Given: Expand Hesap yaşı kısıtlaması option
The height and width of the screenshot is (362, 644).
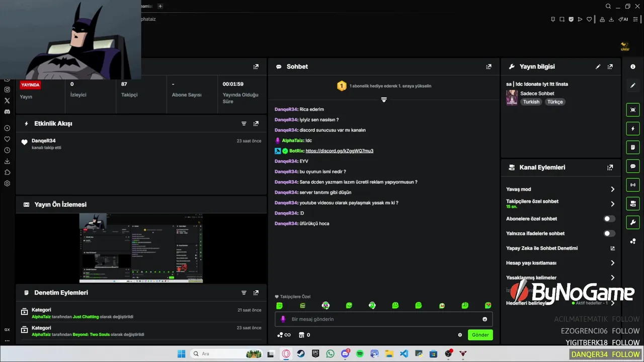Looking at the screenshot, I should coord(612,263).
